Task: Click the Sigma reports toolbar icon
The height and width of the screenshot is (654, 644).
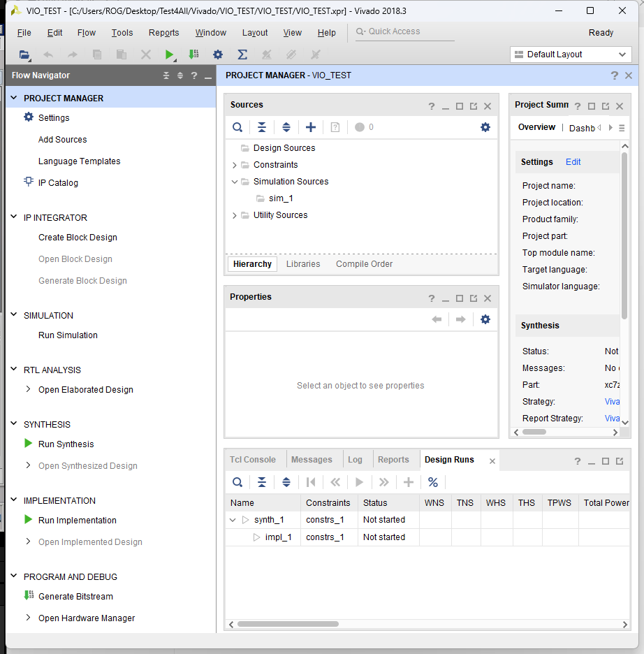Action: tap(242, 54)
